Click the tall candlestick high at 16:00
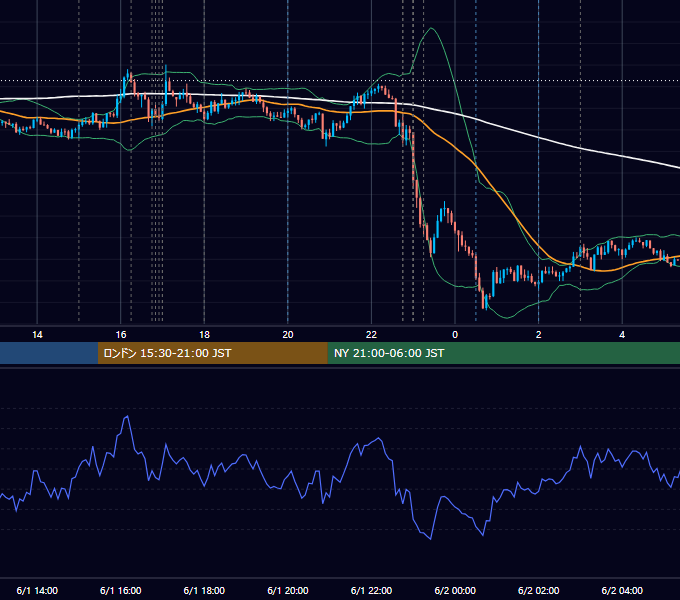The height and width of the screenshot is (600, 680). 128,75
